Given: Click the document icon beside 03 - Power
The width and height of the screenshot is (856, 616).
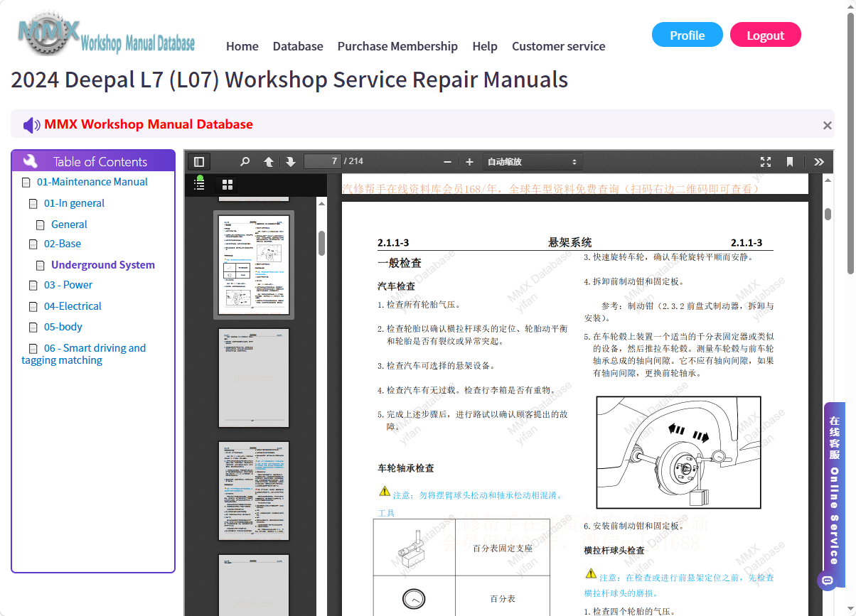Looking at the screenshot, I should click(33, 286).
